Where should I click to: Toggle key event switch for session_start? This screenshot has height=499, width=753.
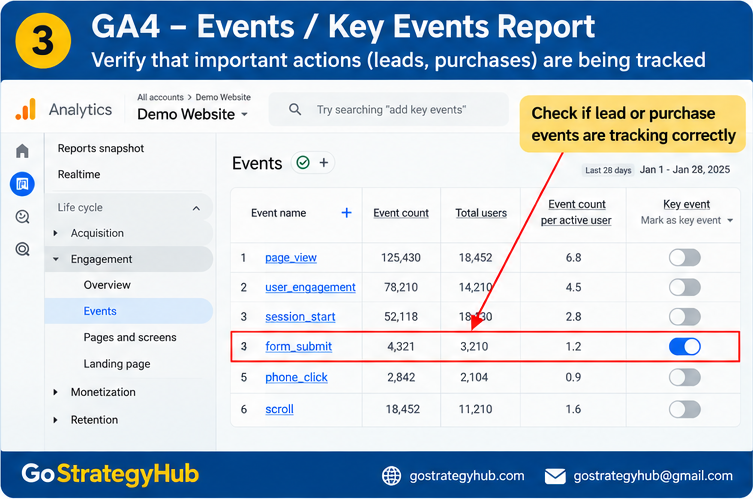[684, 317]
